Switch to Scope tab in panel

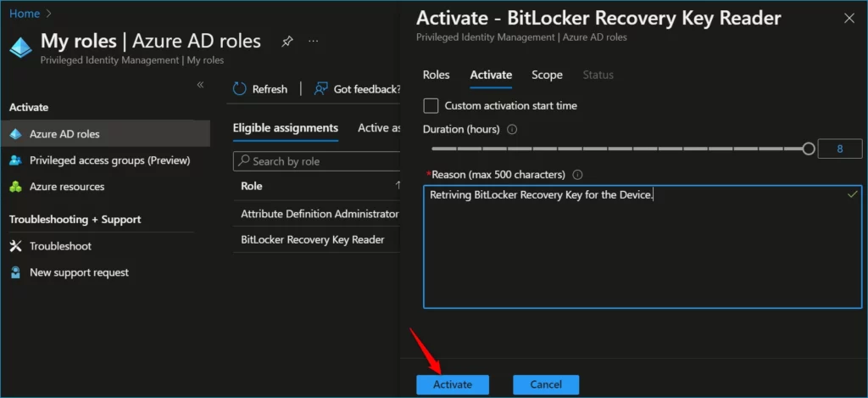[547, 75]
